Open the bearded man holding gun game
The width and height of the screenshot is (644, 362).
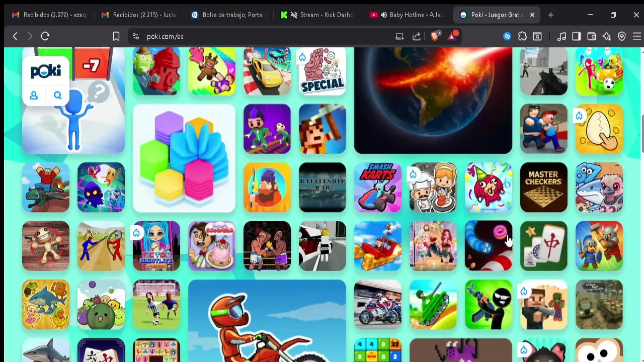pos(267,188)
